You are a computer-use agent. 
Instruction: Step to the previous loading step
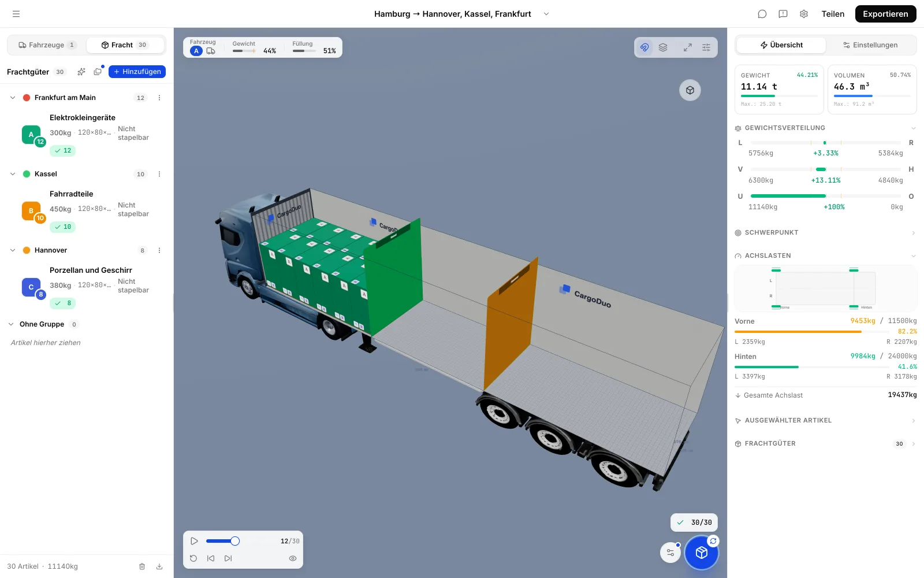[x=211, y=558]
